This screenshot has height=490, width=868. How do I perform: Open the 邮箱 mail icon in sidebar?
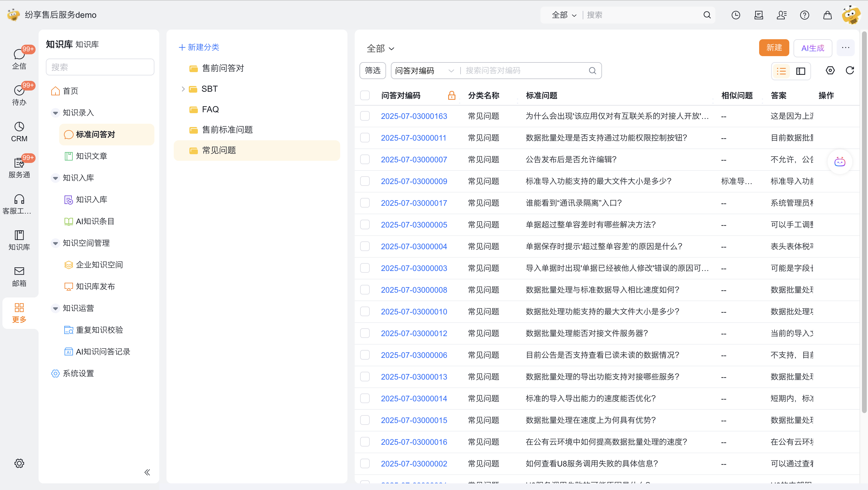click(19, 271)
